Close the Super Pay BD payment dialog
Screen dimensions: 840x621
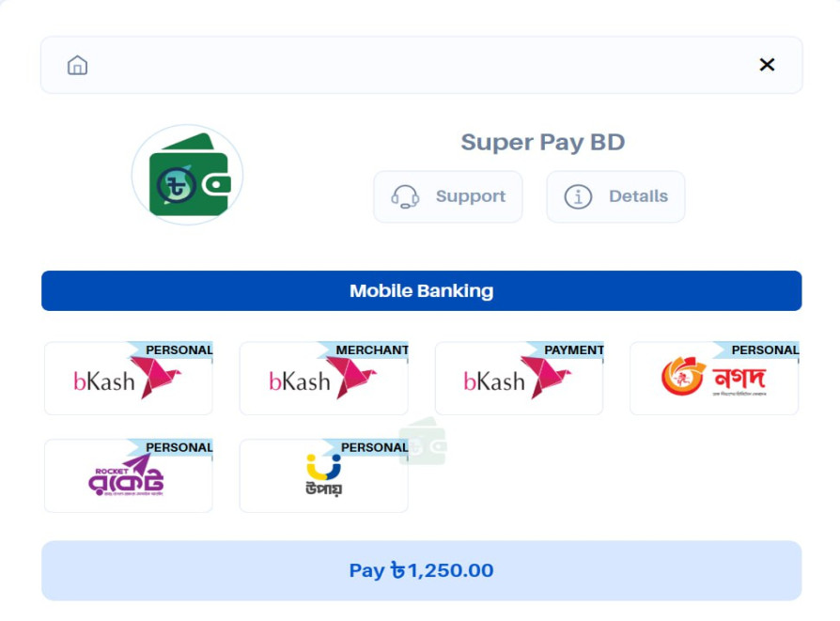(767, 65)
